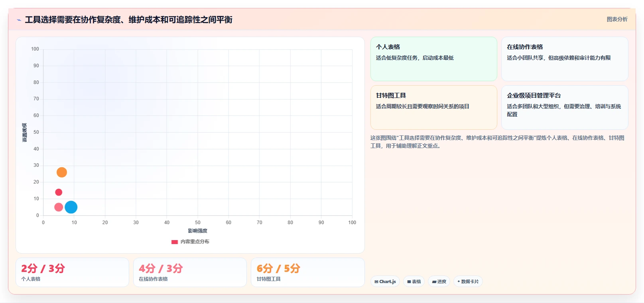The image size is (644, 303).
Task: Click the small red bubble on the chart
Action: (59, 192)
